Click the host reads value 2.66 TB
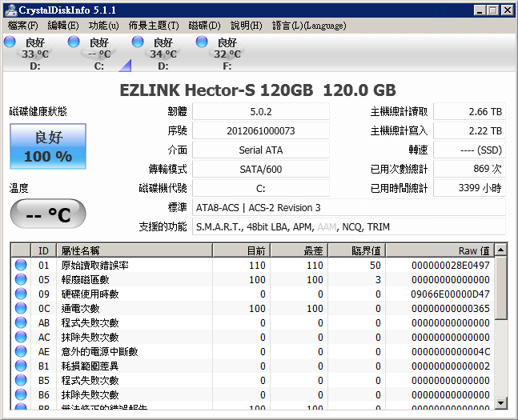 (x=469, y=112)
